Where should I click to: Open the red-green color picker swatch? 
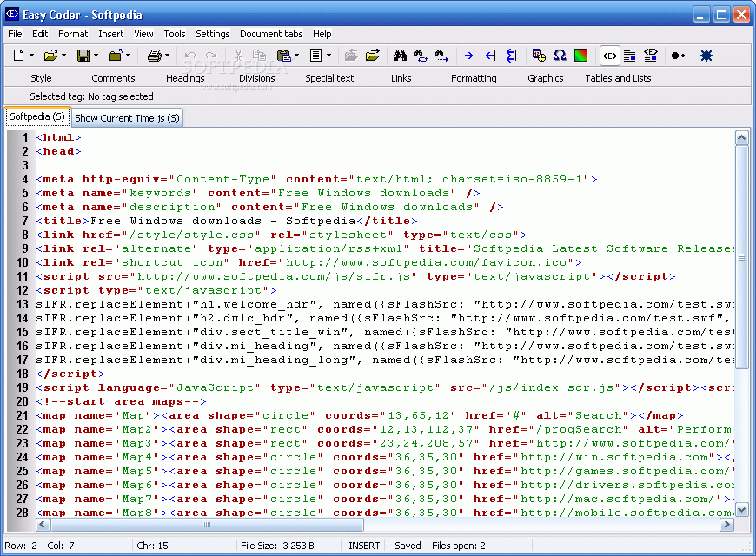click(x=581, y=56)
